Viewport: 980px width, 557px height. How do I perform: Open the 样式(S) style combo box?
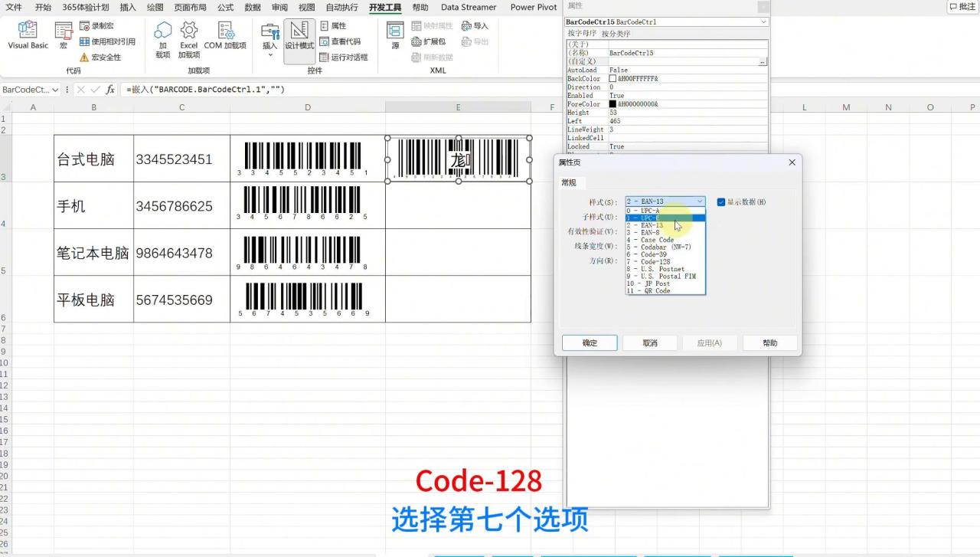tap(665, 202)
